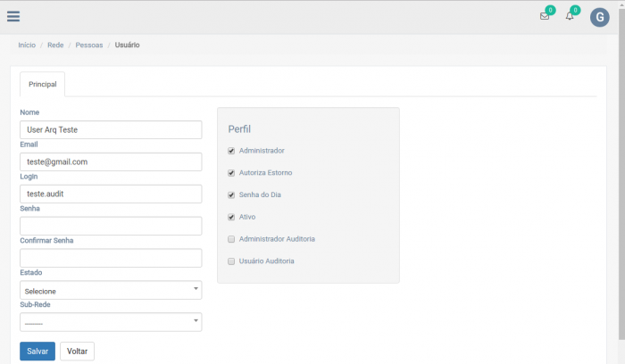Uncheck the Administrador checkbox
The height and width of the screenshot is (364, 625).
point(231,151)
